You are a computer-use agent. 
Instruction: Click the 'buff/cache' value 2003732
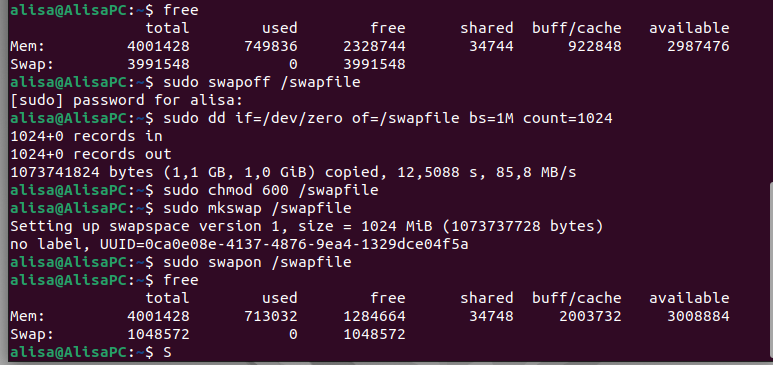pos(590,316)
